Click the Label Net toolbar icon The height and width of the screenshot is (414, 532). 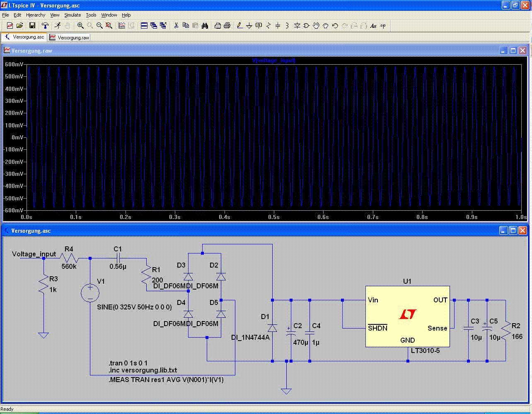pos(259,26)
